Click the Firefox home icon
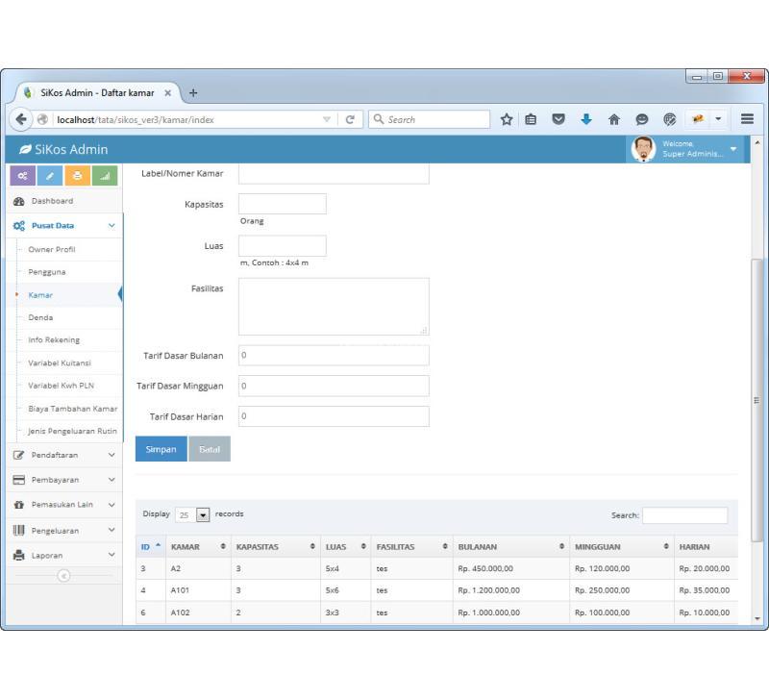 (x=613, y=120)
